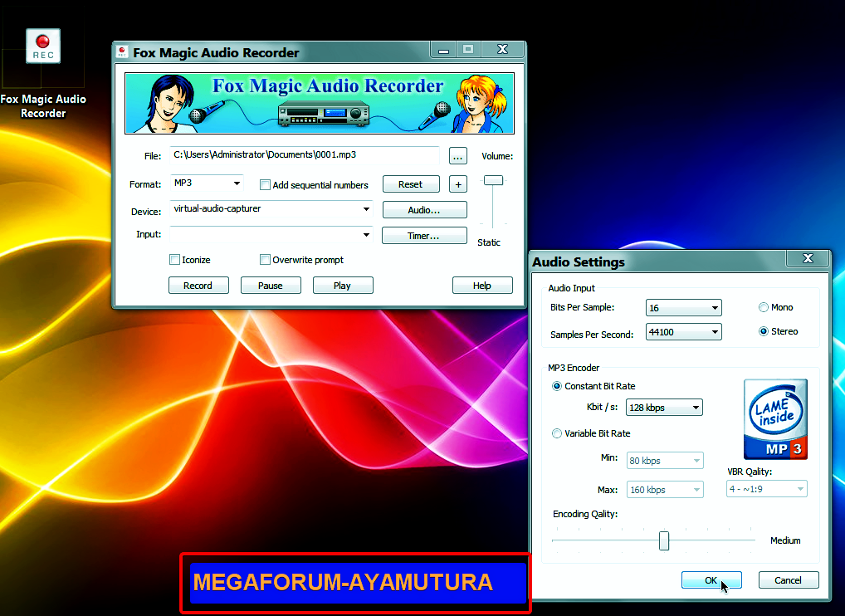Confirm Audio Settings with OK
The image size is (845, 616).
(711, 580)
